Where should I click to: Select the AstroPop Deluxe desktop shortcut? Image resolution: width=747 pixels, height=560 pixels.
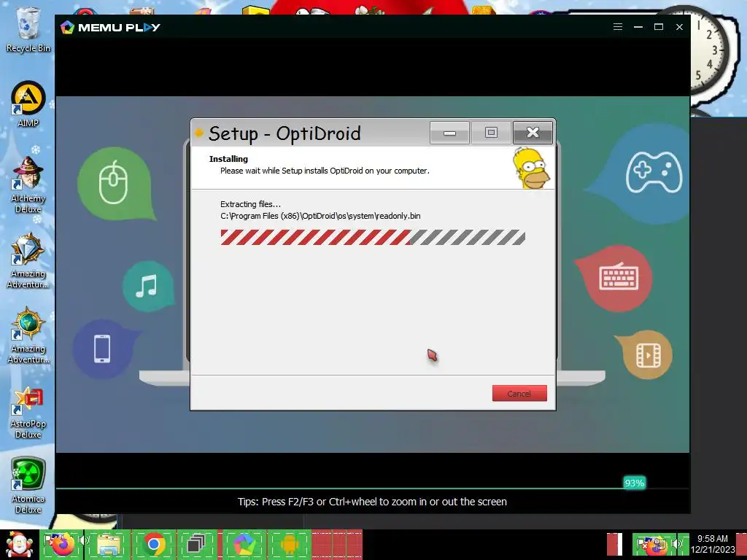point(28,413)
